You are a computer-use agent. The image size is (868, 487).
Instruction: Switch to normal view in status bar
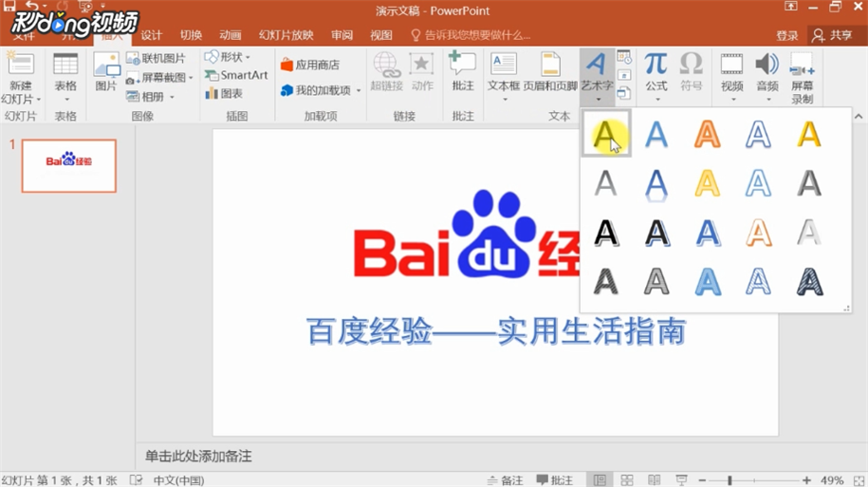pyautogui.click(x=599, y=479)
